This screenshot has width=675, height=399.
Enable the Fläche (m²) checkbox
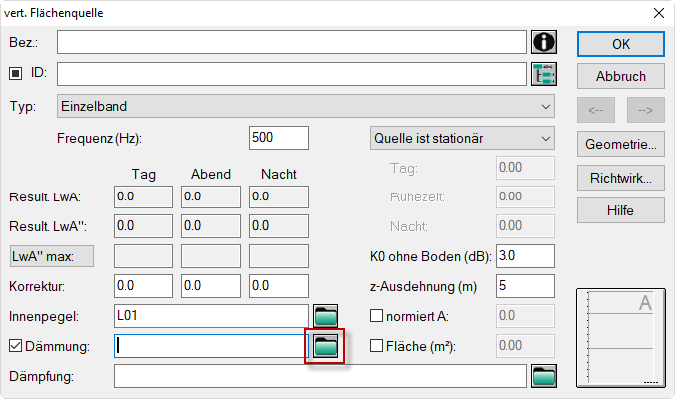(x=376, y=346)
